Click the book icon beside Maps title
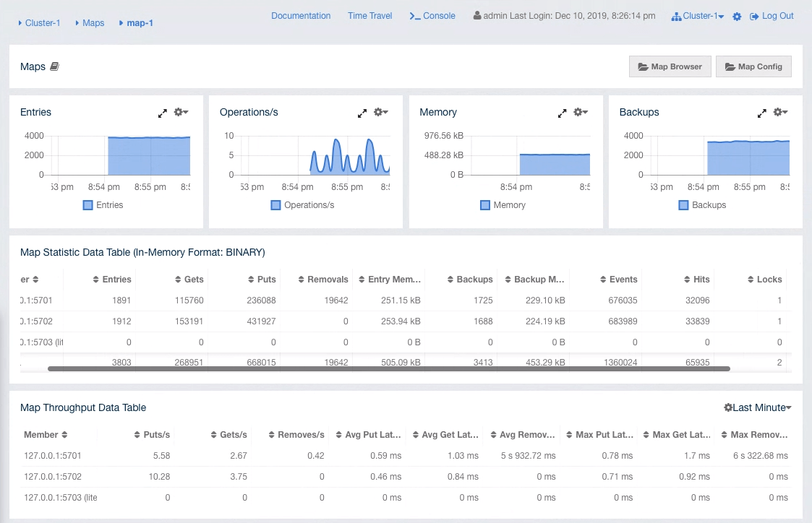The image size is (812, 523). pyautogui.click(x=54, y=66)
